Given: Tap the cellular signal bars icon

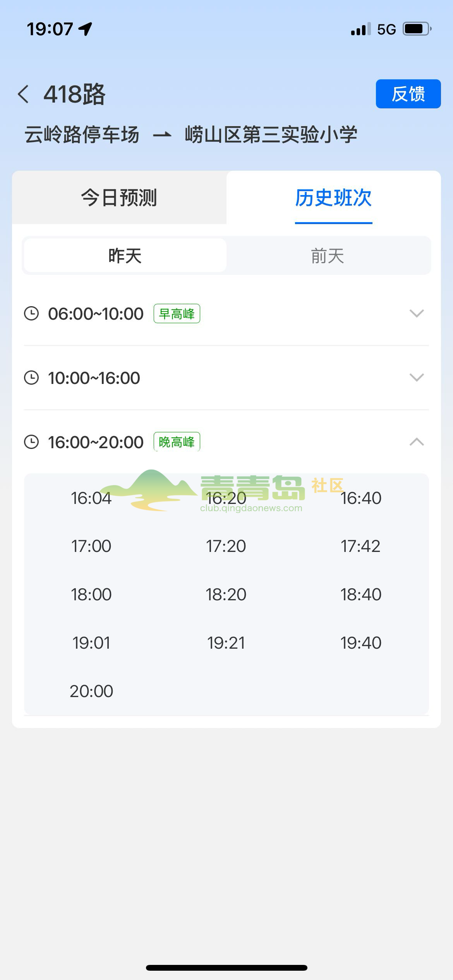Looking at the screenshot, I should coord(361,29).
